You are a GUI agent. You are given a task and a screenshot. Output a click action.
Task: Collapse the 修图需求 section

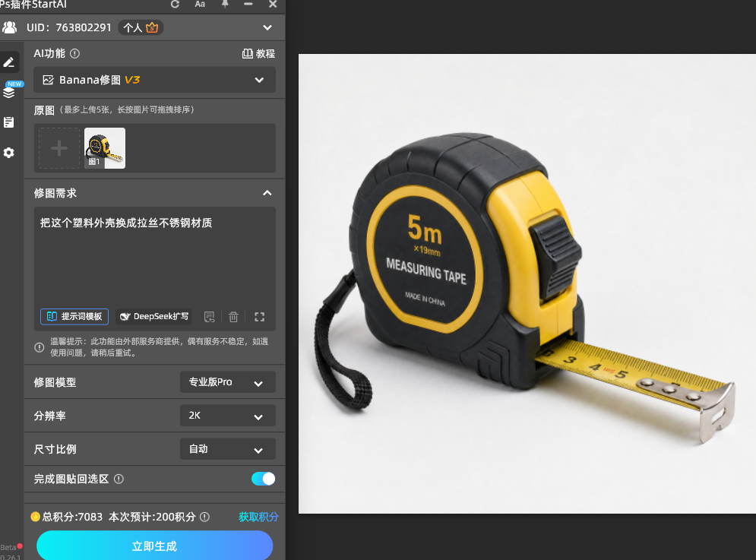click(x=267, y=193)
